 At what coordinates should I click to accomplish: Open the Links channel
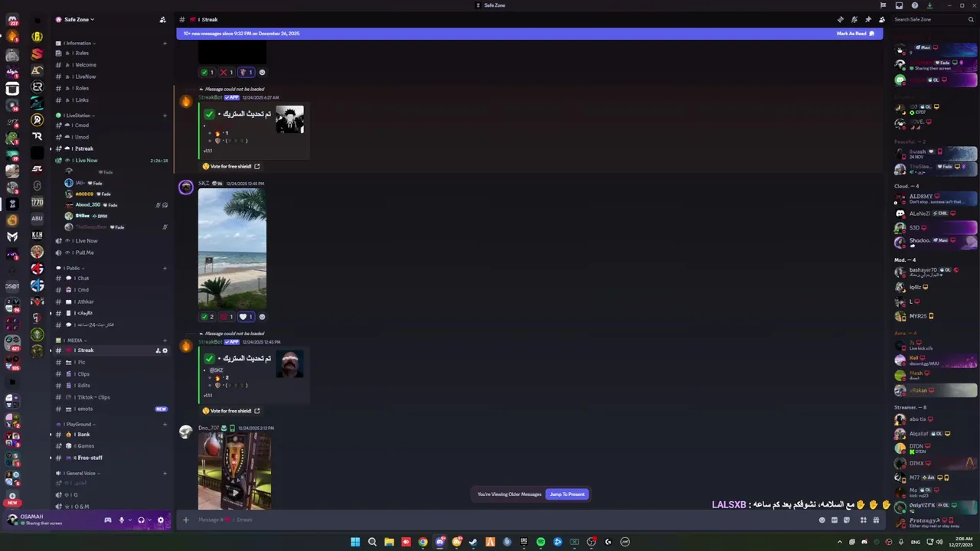[111, 99]
